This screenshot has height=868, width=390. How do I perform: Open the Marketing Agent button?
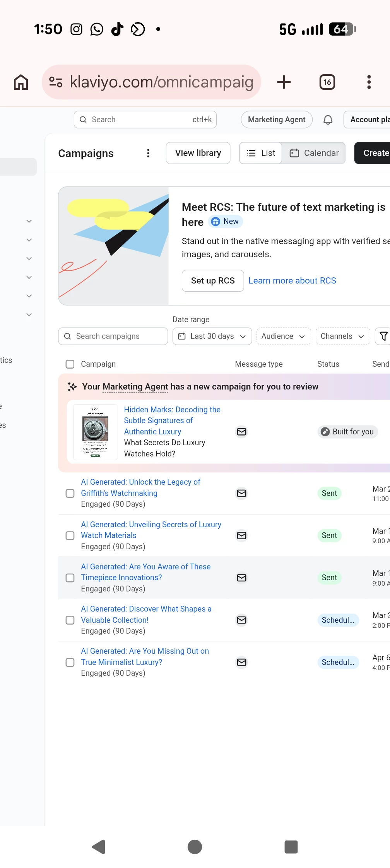(x=277, y=120)
